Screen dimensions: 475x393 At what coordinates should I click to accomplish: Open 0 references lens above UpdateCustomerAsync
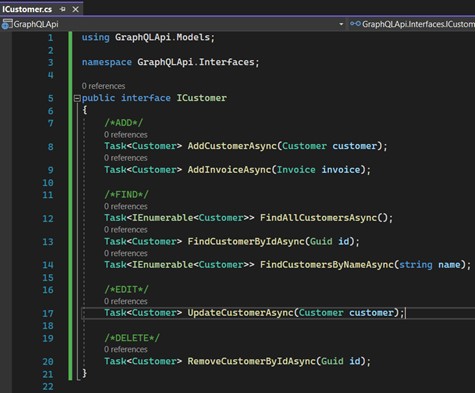click(x=126, y=301)
